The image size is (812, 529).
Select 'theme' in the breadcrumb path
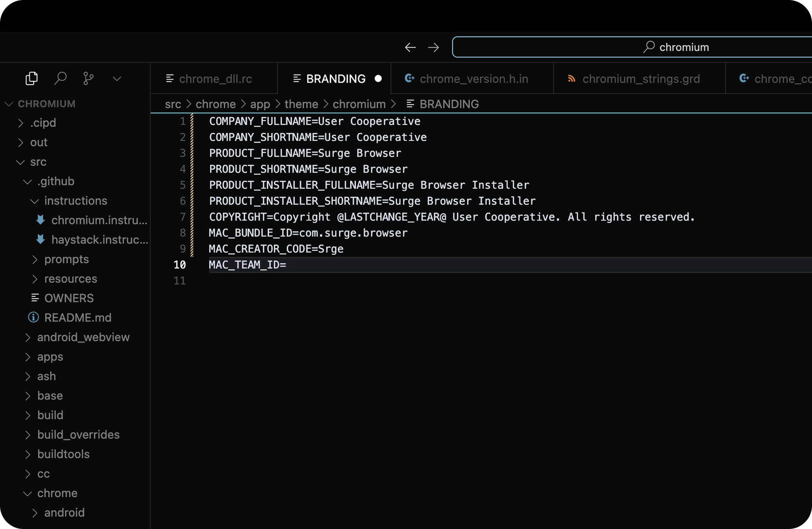(x=301, y=104)
